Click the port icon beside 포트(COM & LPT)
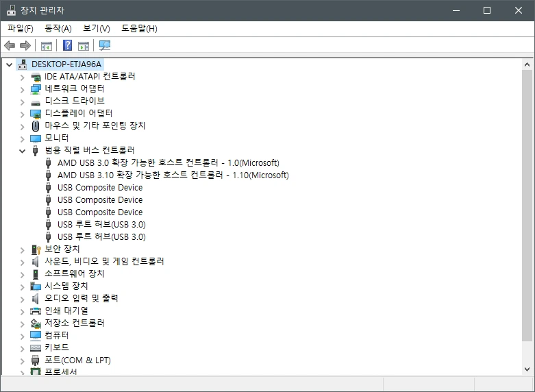Image resolution: width=535 pixels, height=392 pixels. pos(36,360)
